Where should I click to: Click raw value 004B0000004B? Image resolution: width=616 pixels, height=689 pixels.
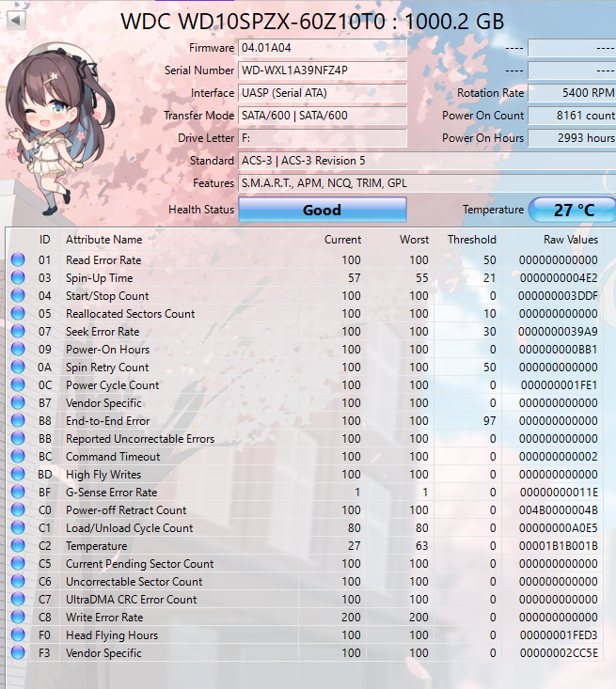coord(558,510)
